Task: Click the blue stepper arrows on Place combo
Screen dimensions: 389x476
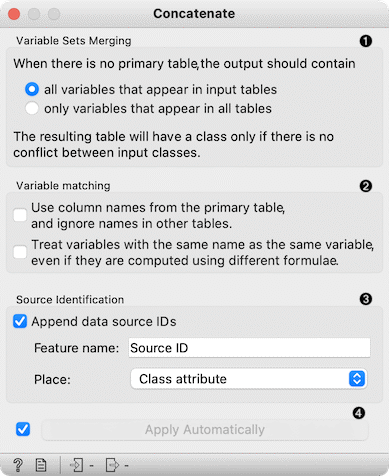Action: [357, 379]
